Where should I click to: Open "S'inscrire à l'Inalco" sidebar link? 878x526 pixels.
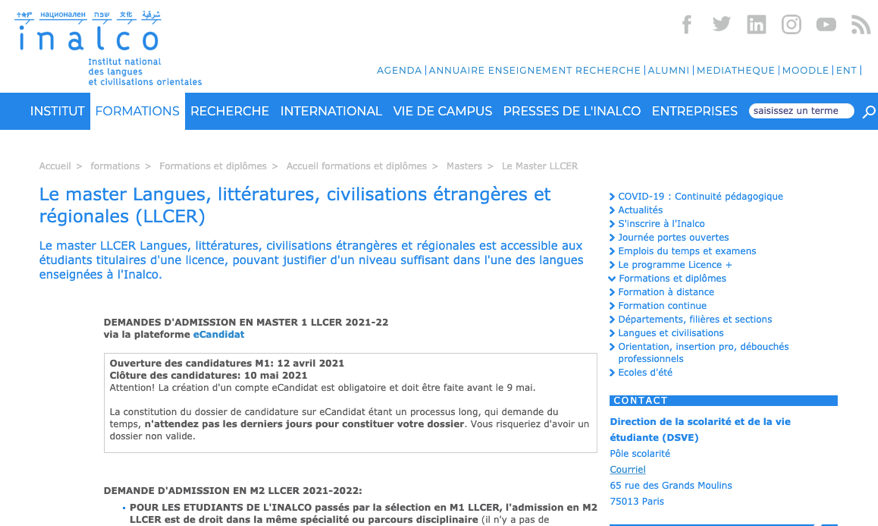click(661, 224)
